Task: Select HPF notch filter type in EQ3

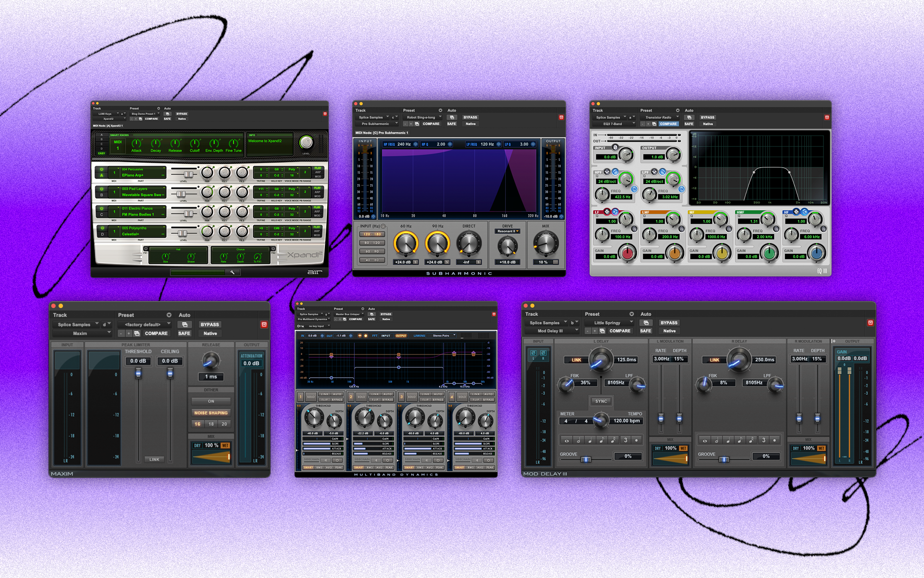Action: (x=607, y=172)
